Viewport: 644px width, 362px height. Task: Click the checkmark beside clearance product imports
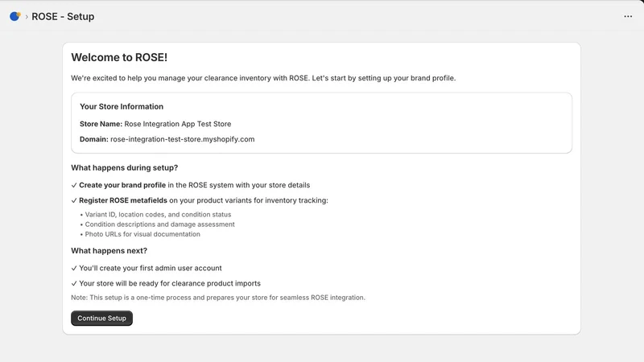click(x=74, y=283)
